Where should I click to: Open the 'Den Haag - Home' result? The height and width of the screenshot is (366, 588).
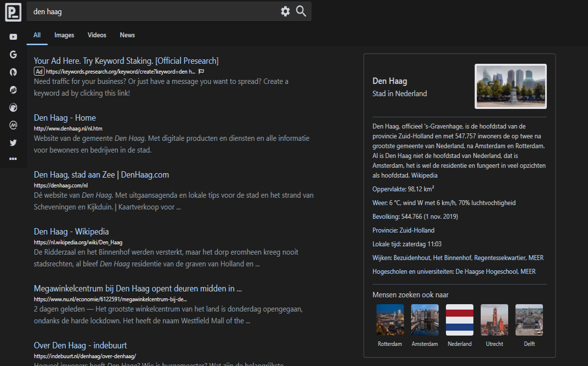coord(65,118)
